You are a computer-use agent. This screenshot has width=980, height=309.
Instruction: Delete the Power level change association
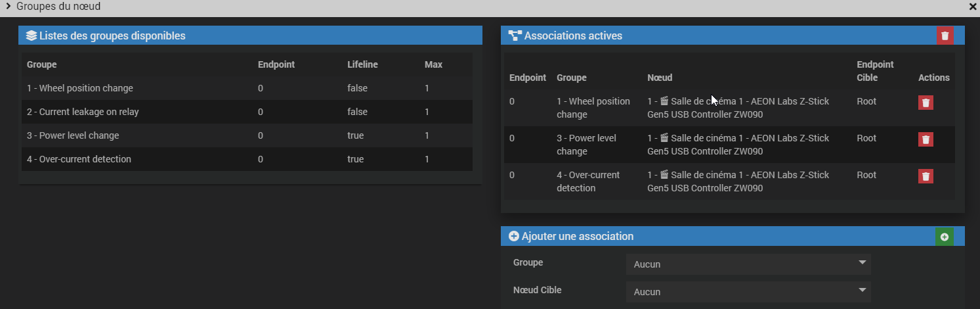pyautogui.click(x=926, y=139)
